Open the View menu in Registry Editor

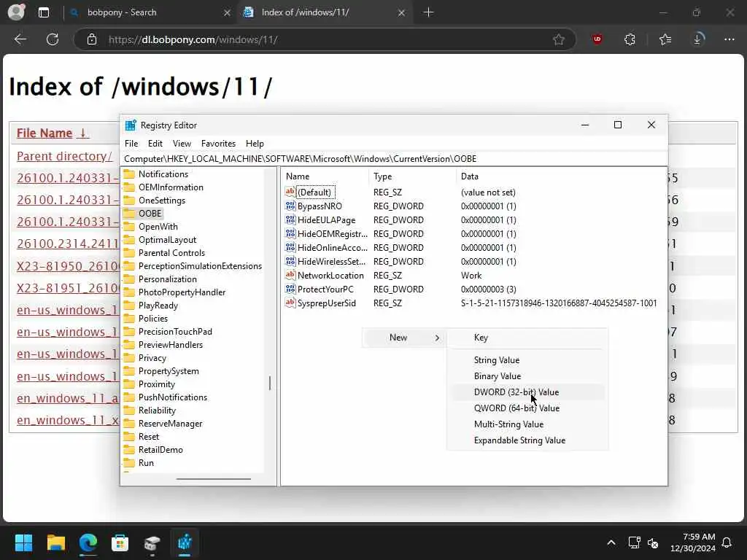click(182, 144)
